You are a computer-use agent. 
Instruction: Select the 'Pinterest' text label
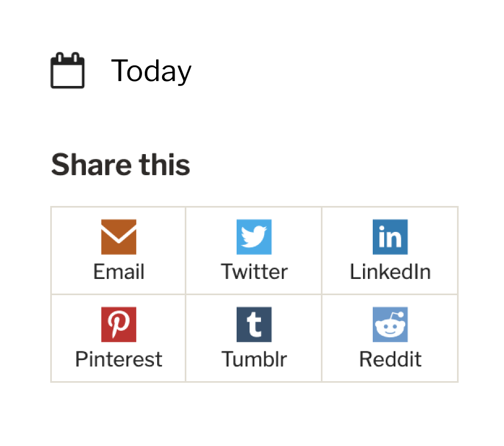(x=119, y=359)
